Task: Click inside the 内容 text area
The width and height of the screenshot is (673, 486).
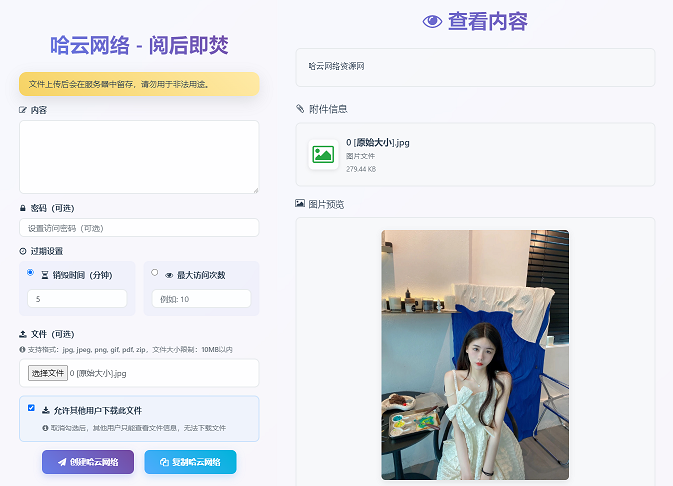Action: pos(139,157)
